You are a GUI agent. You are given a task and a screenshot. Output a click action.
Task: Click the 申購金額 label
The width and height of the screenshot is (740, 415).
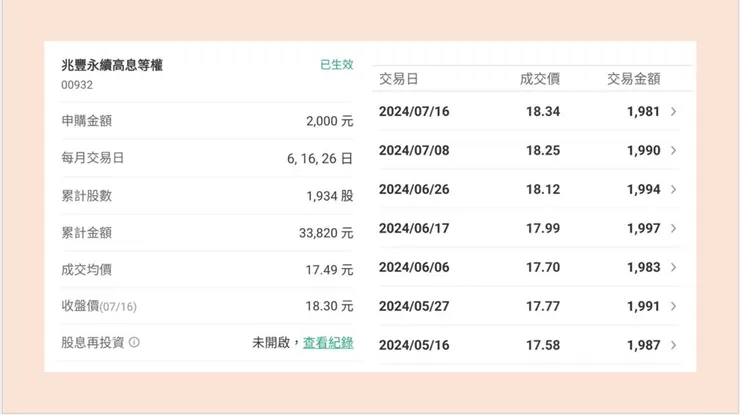[x=86, y=121]
